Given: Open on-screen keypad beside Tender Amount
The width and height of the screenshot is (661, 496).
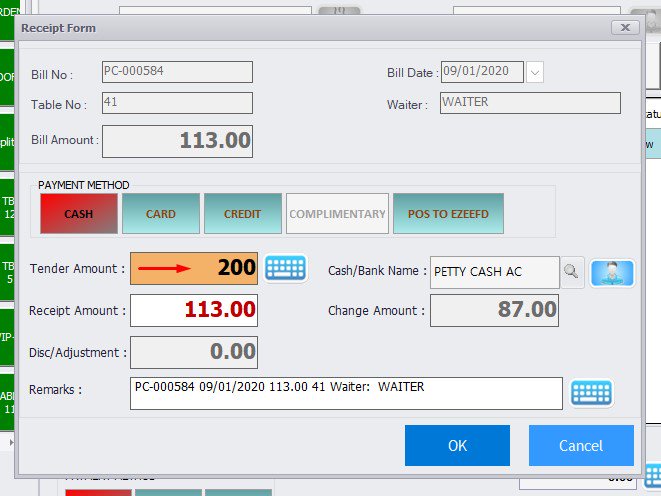Looking at the screenshot, I should 286,268.
